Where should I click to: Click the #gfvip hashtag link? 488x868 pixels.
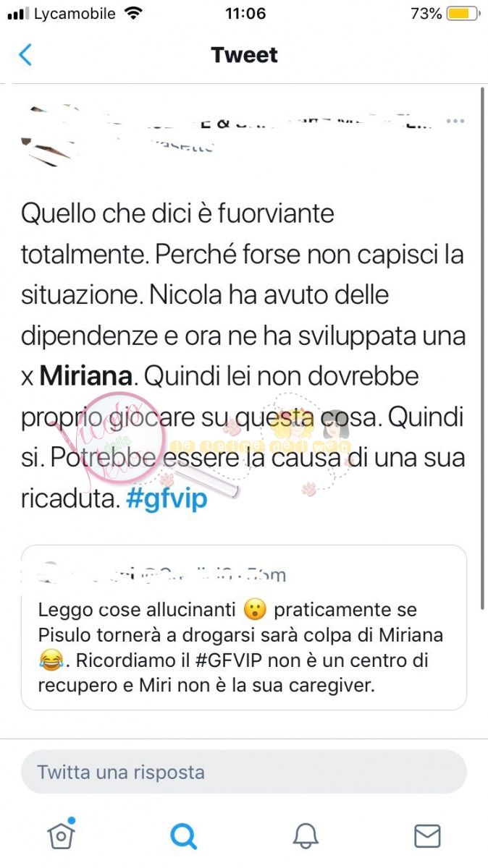[167, 499]
